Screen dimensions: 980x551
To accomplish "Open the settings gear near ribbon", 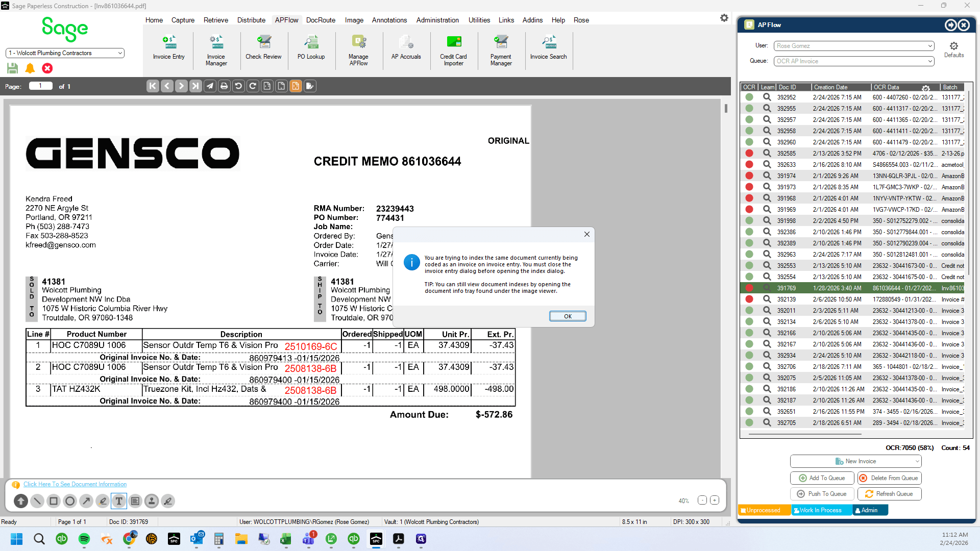I will 724,18.
